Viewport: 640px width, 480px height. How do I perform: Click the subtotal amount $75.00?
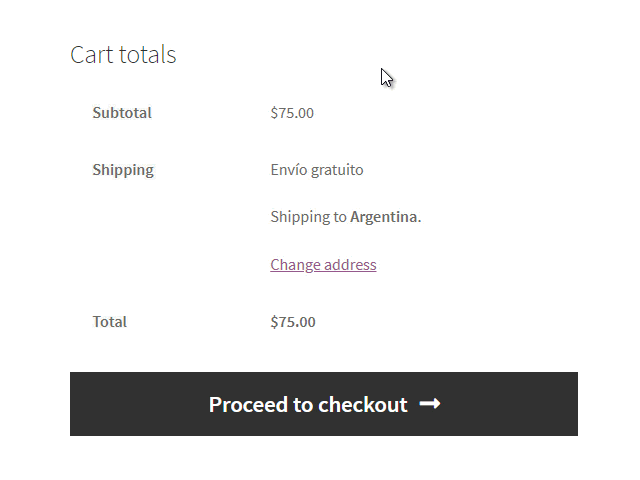[292, 113]
